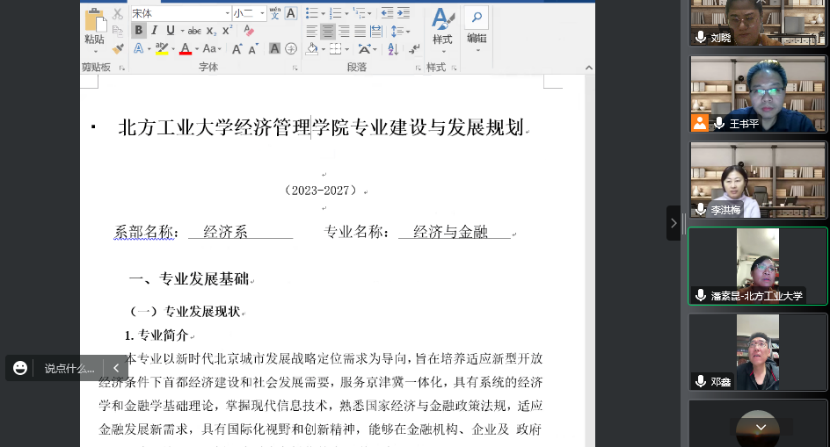
Task: Click the clear formatting eraser icon
Action: 249,30
